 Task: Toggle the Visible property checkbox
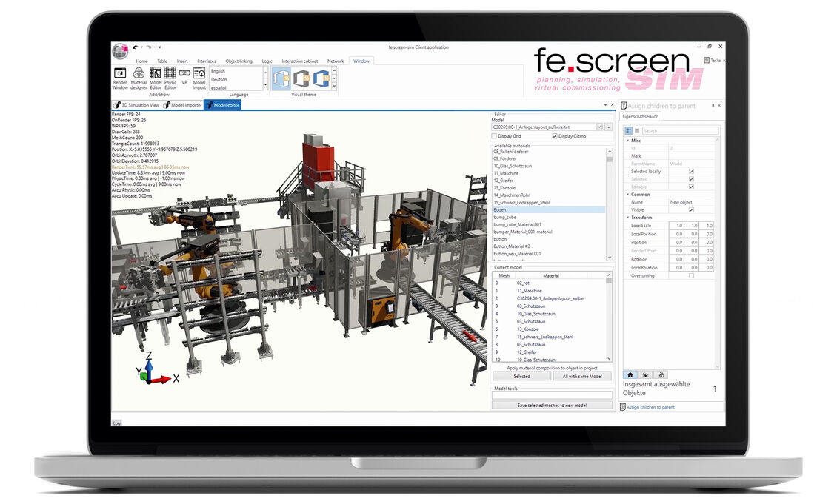coord(691,210)
